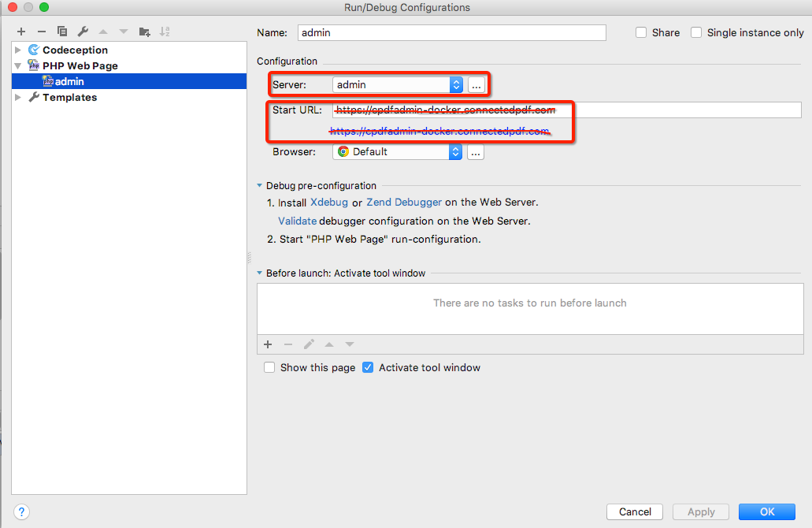Click the Cancel button

[635, 512]
